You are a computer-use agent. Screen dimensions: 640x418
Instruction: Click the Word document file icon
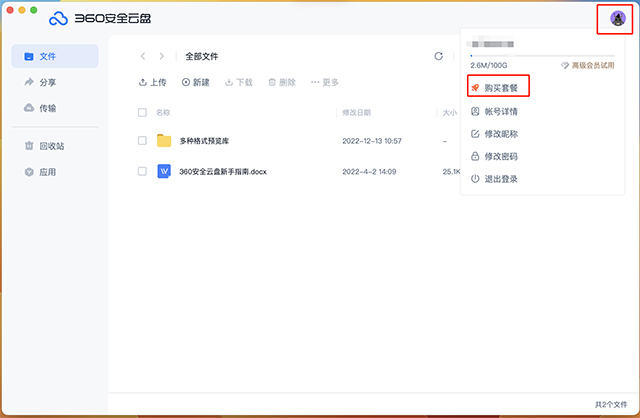coord(164,171)
